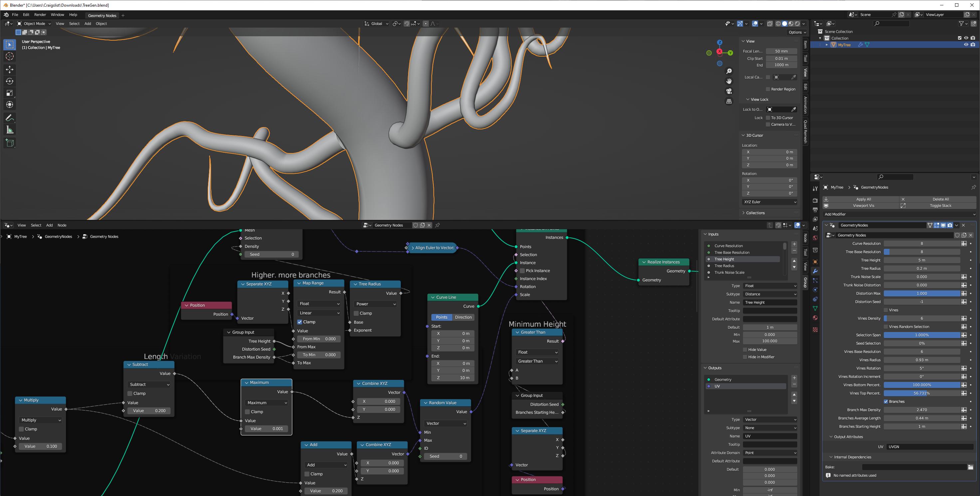Select the Rotate tool
Screen dimensions: 980x496
(10, 81)
